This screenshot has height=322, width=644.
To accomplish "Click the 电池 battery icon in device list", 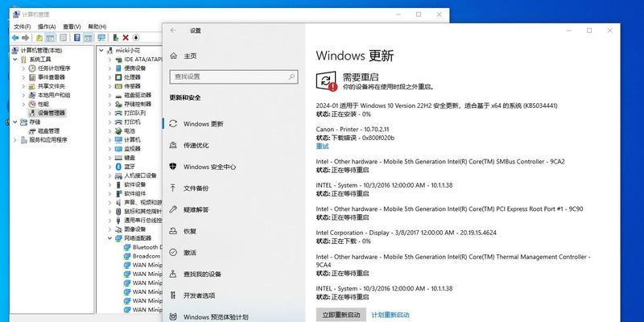I will point(118,131).
